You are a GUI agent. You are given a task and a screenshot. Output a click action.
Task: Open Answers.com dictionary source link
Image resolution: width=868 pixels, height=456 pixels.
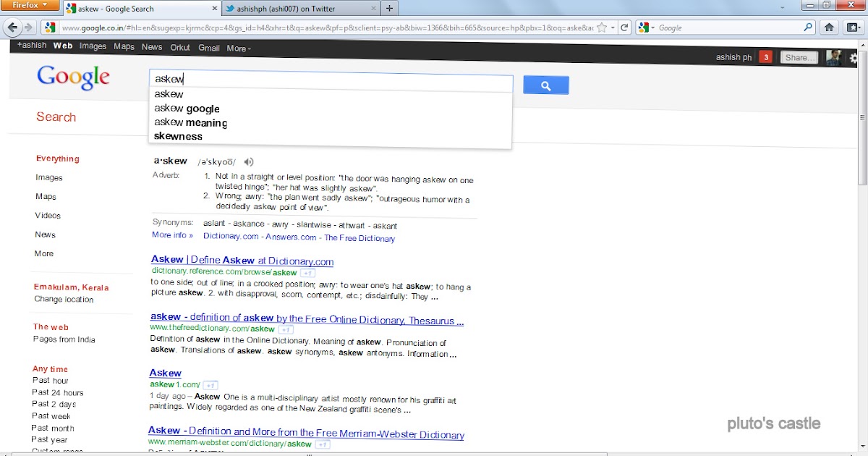(x=291, y=237)
